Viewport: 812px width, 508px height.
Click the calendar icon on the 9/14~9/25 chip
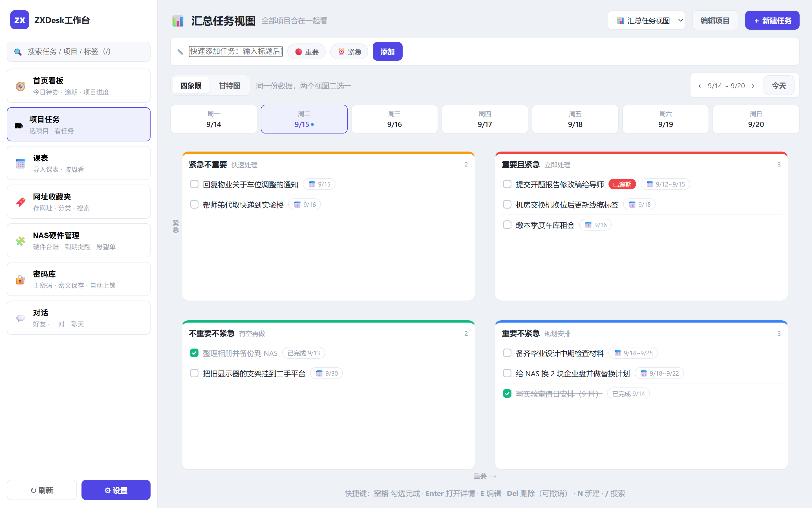click(617, 353)
